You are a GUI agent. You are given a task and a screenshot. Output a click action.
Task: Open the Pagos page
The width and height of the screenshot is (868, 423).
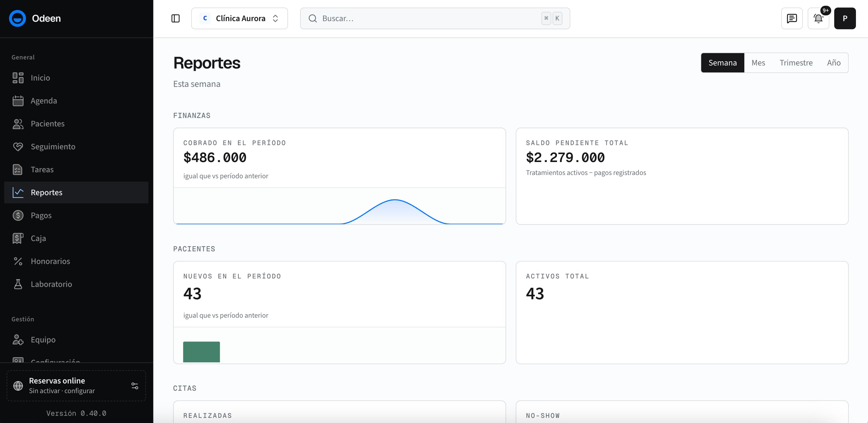click(76, 215)
